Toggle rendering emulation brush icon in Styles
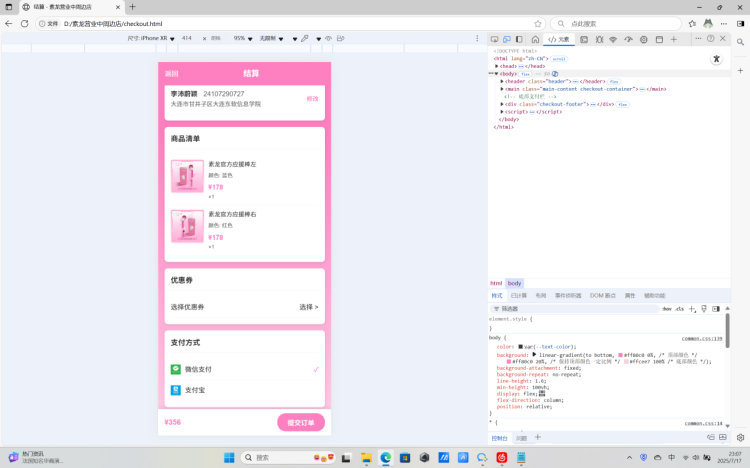750x468 pixels. pos(704,309)
